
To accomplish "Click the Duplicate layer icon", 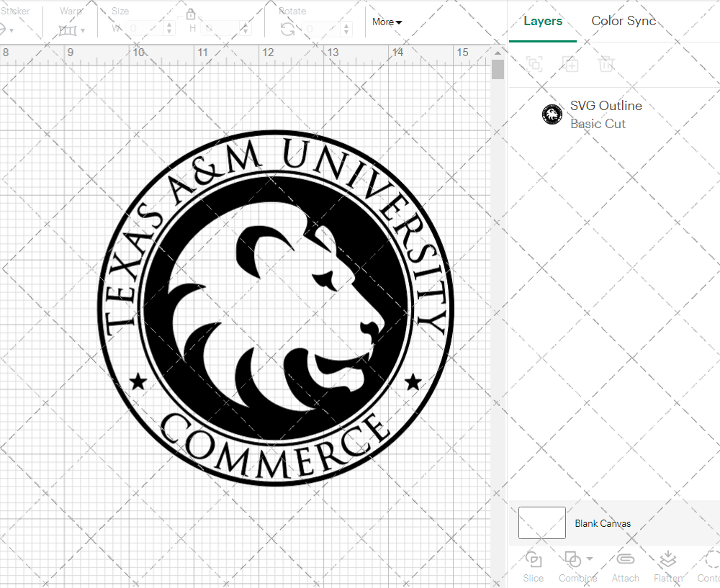I will 571,64.
